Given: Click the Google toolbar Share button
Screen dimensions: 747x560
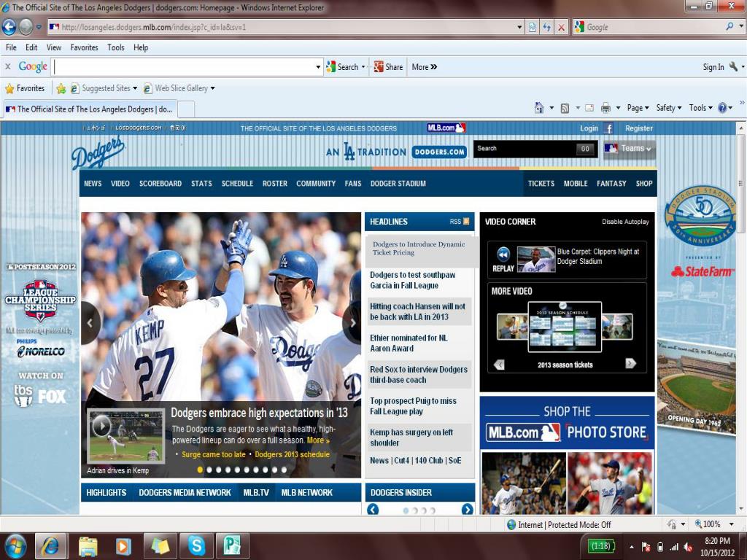Looking at the screenshot, I should (x=388, y=67).
